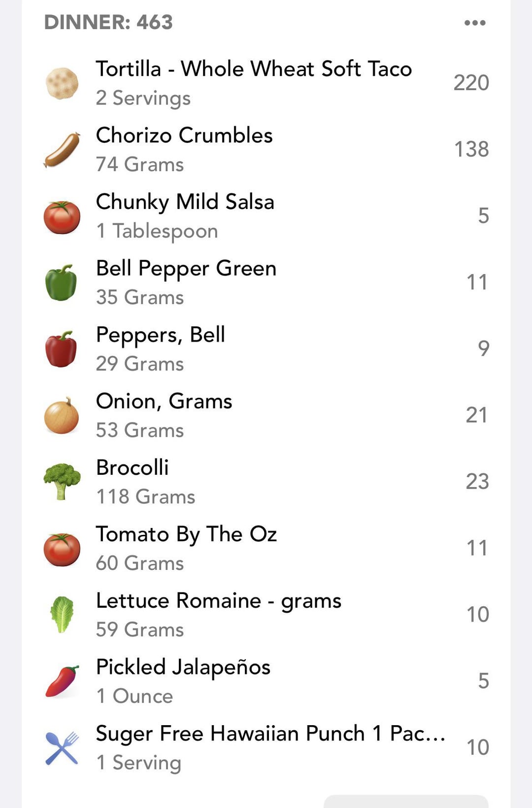532x808 pixels.
Task: Open Tortilla - Whole Wheat Soft Taco entry
Action: 254,69
